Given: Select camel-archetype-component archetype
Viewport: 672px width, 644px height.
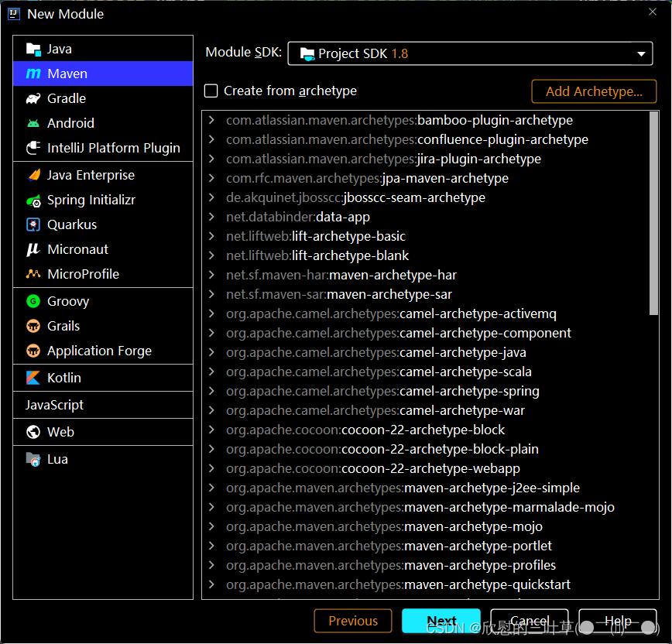Looking at the screenshot, I should coord(398,333).
